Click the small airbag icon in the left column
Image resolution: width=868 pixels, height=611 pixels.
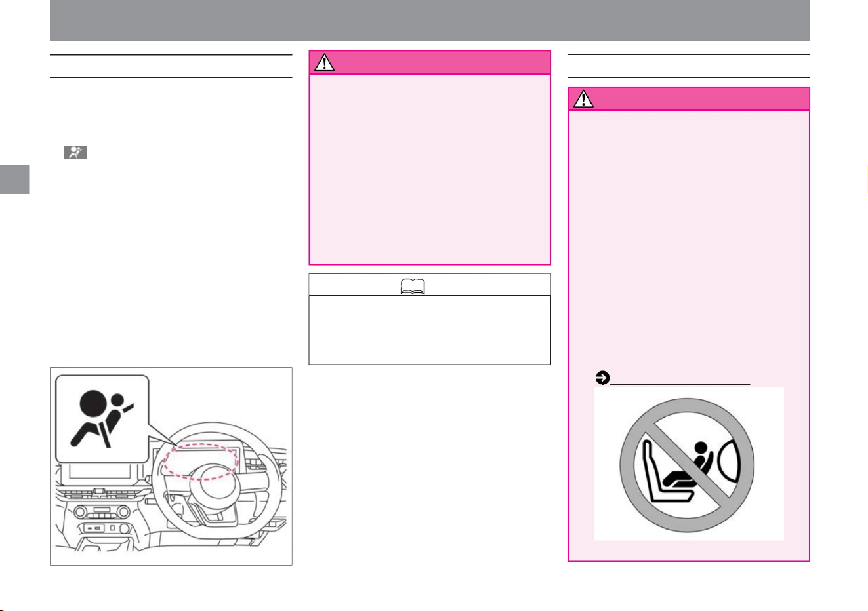pos(75,153)
